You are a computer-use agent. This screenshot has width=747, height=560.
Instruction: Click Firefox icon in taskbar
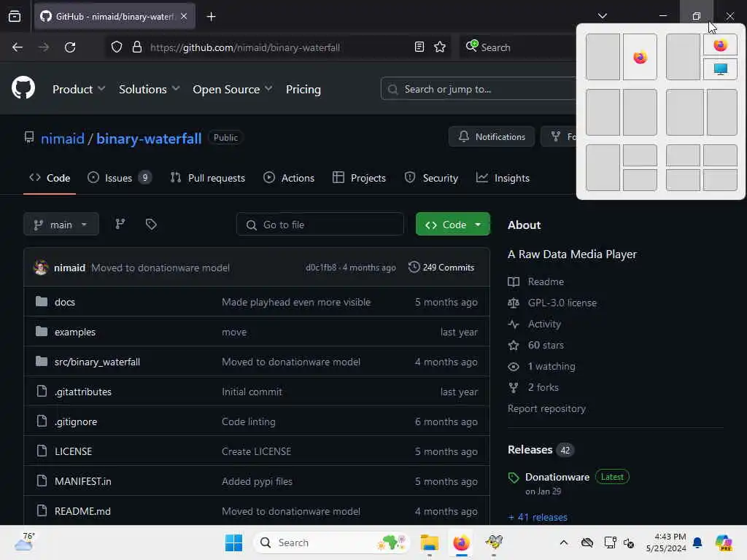(x=461, y=542)
